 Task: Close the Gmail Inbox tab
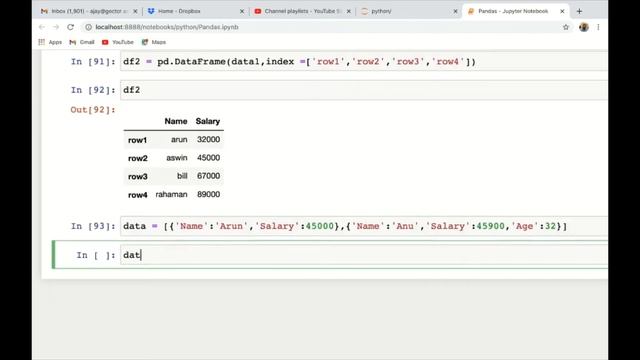[135, 11]
